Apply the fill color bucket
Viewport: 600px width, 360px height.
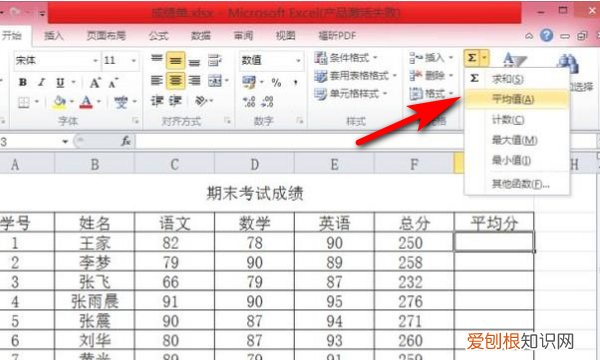click(59, 102)
